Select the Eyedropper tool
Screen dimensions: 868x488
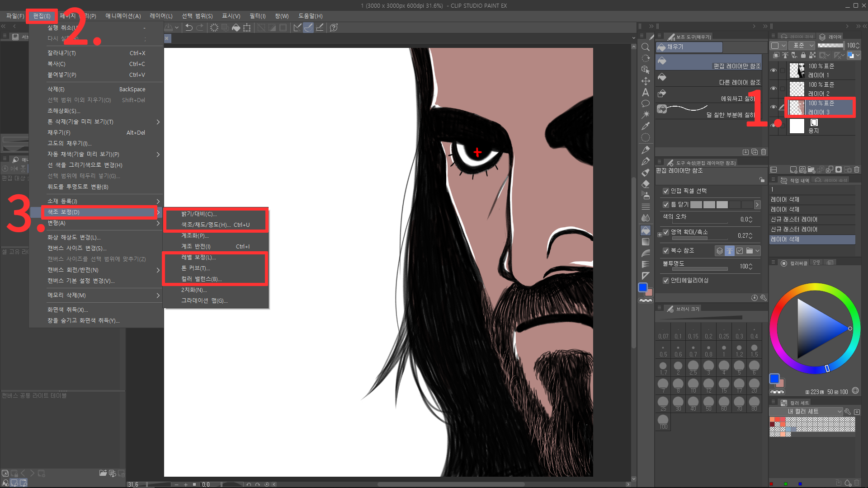[646, 126]
